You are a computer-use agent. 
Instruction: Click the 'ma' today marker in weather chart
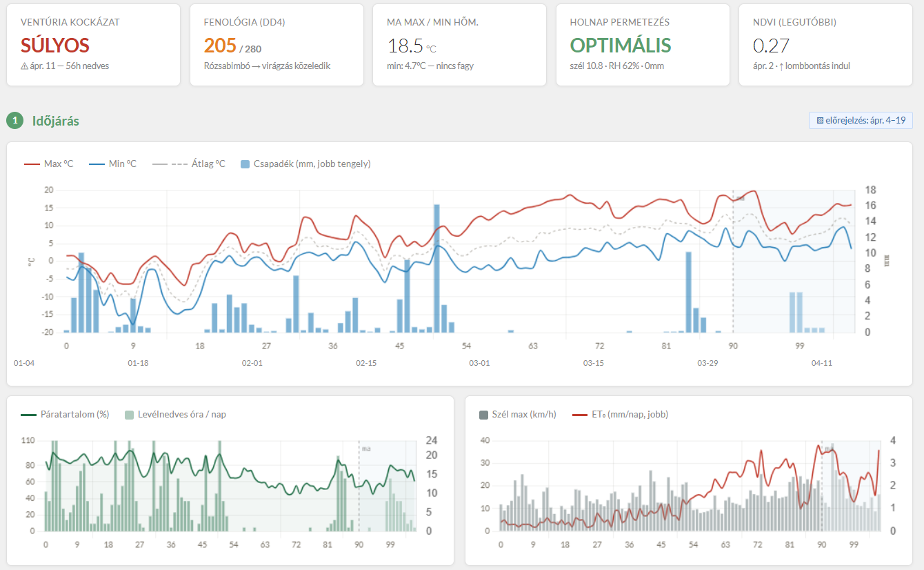point(741,198)
